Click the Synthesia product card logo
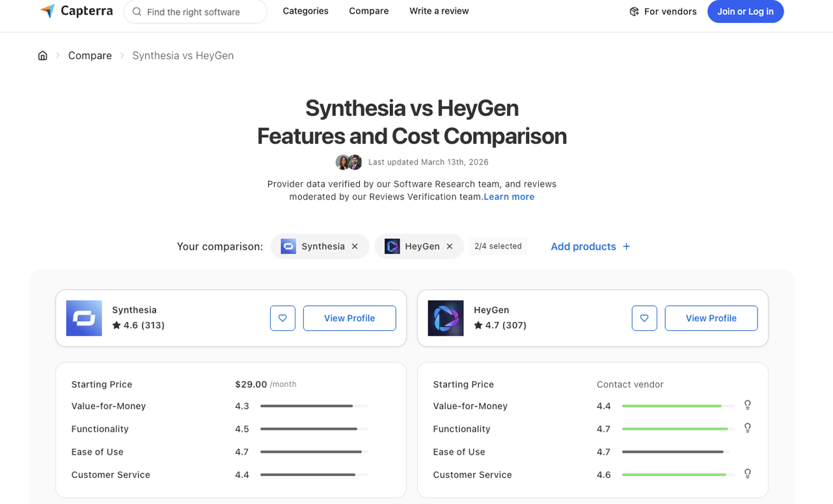The width and height of the screenshot is (833, 504). tap(84, 318)
